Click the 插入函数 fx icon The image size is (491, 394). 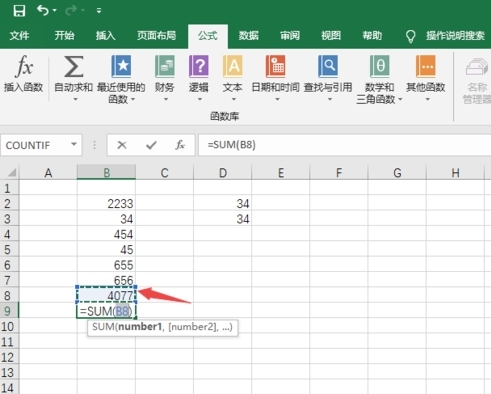[x=24, y=66]
